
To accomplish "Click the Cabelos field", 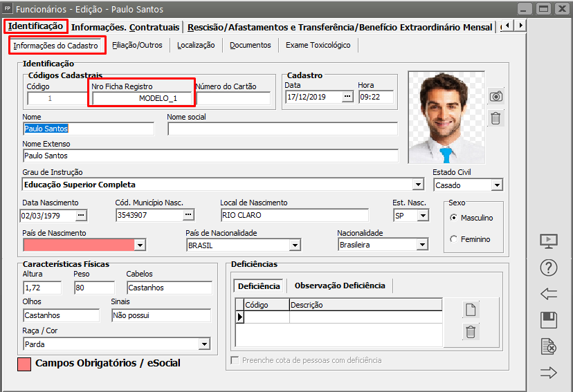I will tap(170, 288).
